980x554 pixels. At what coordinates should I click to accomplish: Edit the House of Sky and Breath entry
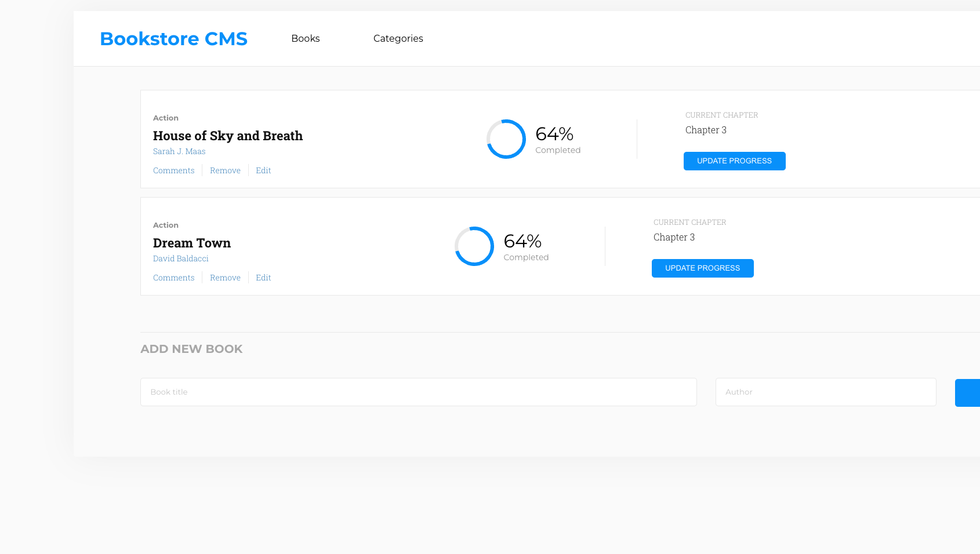pyautogui.click(x=263, y=170)
